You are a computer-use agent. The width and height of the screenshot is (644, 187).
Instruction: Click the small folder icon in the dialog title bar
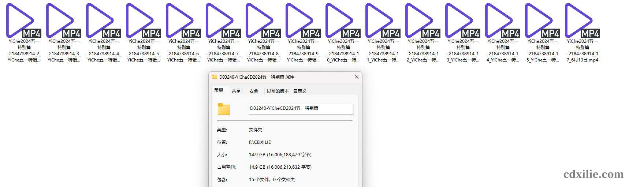click(215, 77)
